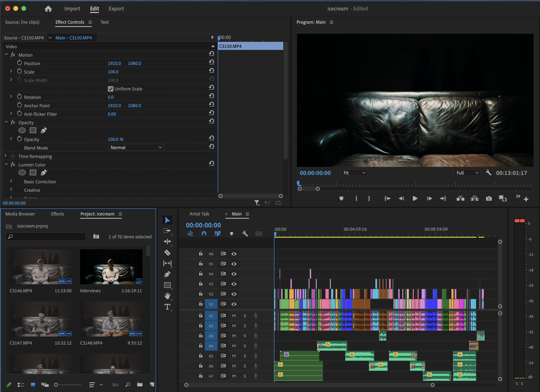Image resolution: width=540 pixels, height=392 pixels.
Task: Toggle Position animation stopwatch
Action: tap(19, 63)
